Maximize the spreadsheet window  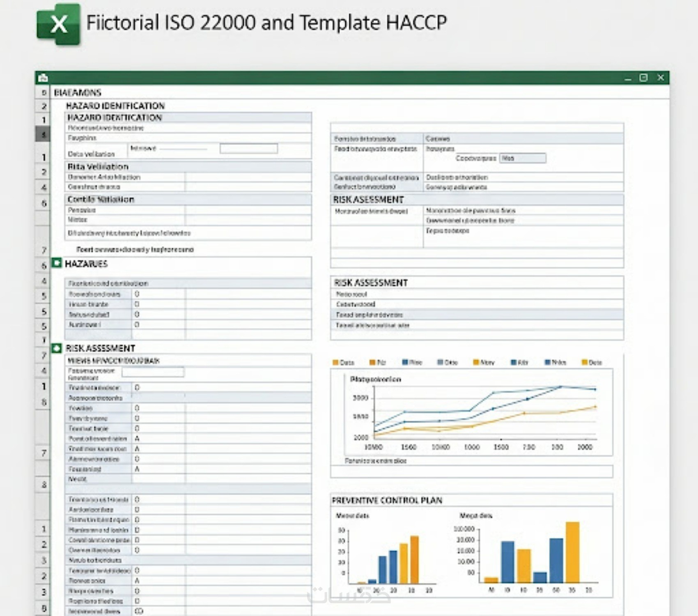click(643, 78)
